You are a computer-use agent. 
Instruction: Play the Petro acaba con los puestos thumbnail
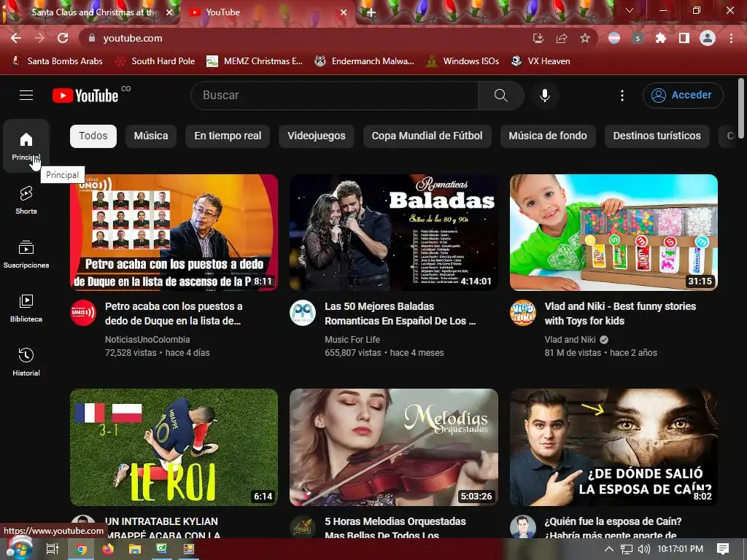tap(174, 233)
